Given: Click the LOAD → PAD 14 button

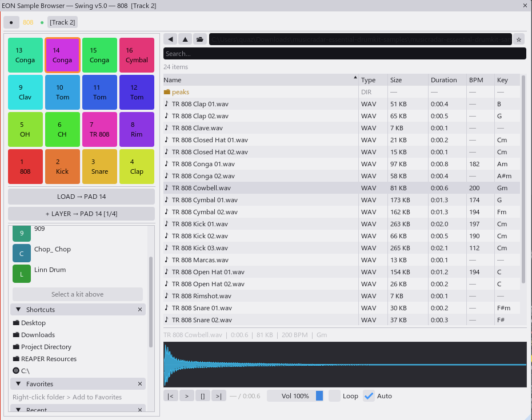Looking at the screenshot, I should (81, 197).
